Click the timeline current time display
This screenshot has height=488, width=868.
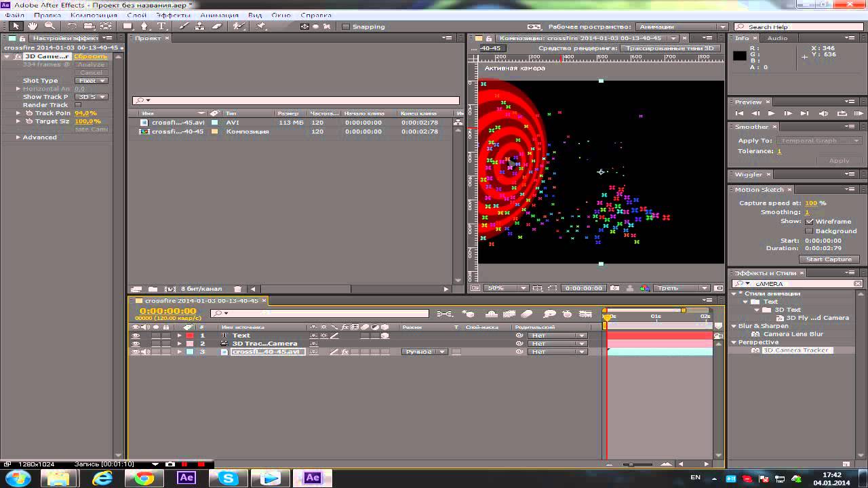167,311
